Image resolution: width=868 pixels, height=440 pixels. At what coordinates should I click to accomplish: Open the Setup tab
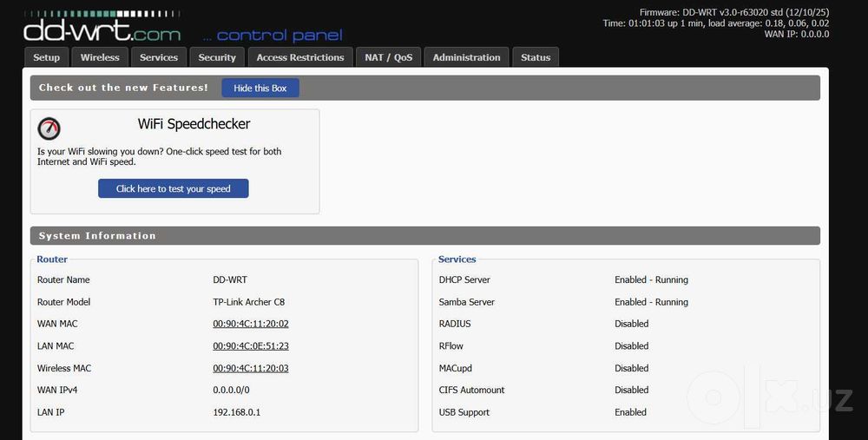[x=47, y=57]
